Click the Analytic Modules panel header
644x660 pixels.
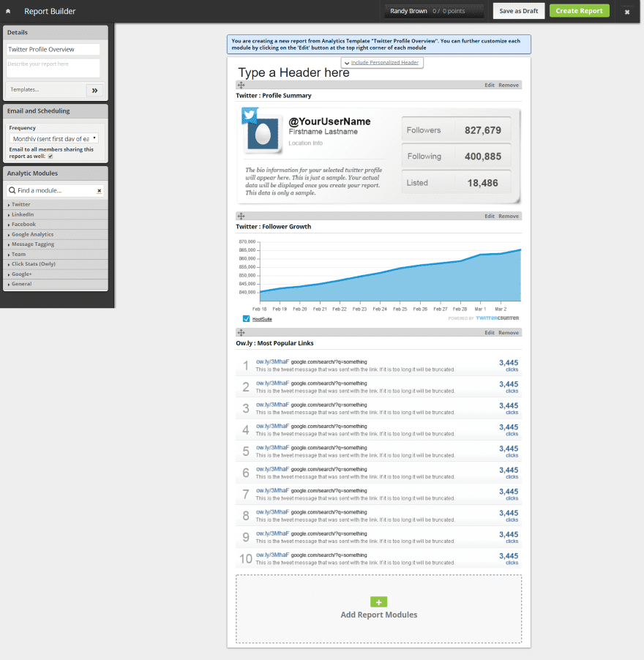point(56,173)
